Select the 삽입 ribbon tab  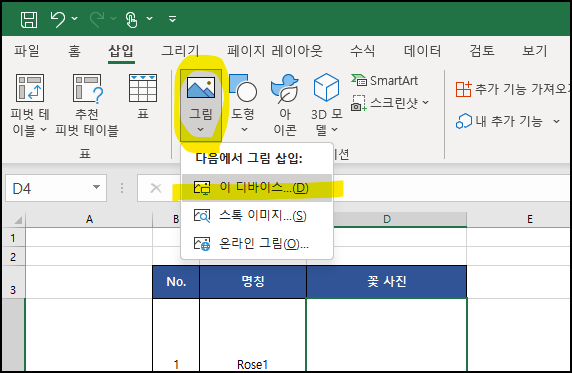click(x=121, y=50)
